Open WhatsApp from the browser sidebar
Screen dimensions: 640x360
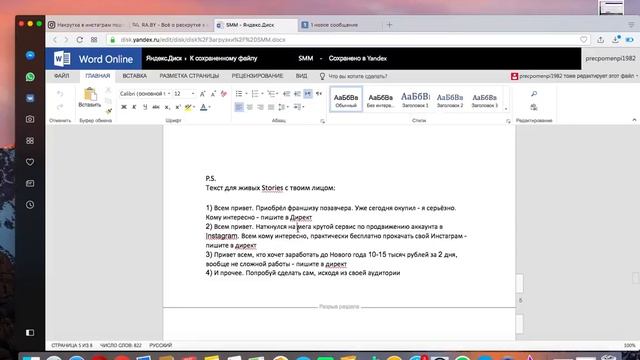(x=30, y=77)
